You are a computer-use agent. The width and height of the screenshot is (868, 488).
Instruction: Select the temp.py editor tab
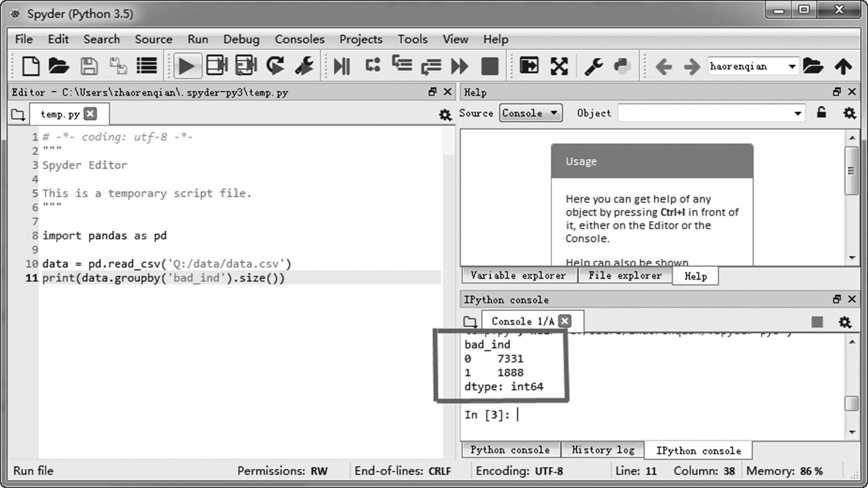click(x=60, y=114)
